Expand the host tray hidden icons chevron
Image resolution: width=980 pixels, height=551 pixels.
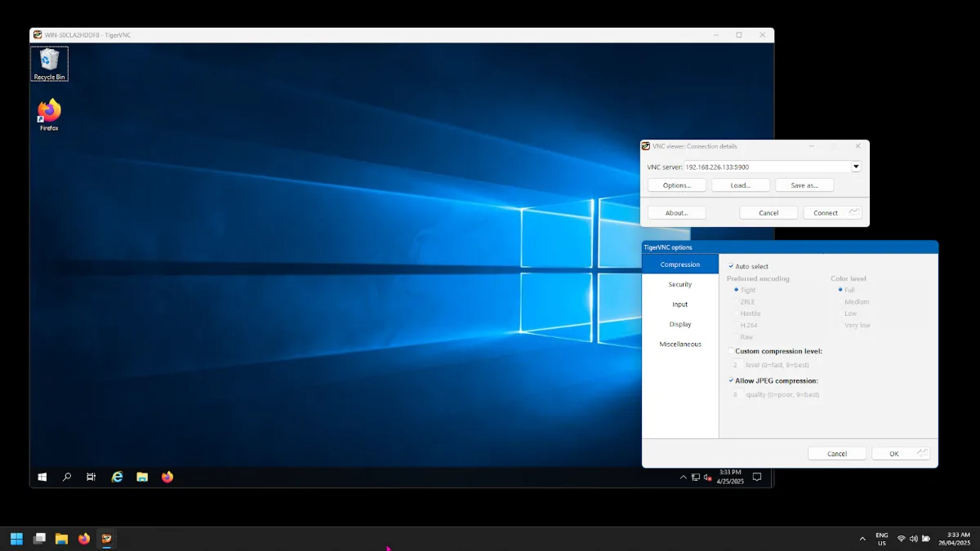(862, 539)
